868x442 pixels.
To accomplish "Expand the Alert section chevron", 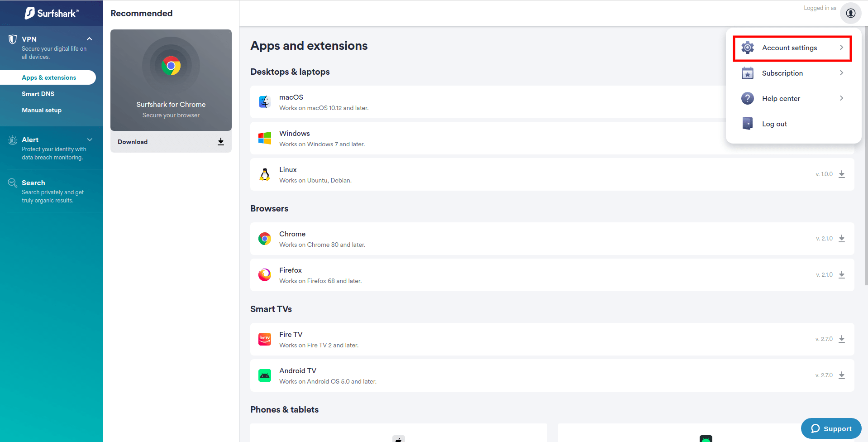I will pyautogui.click(x=90, y=139).
